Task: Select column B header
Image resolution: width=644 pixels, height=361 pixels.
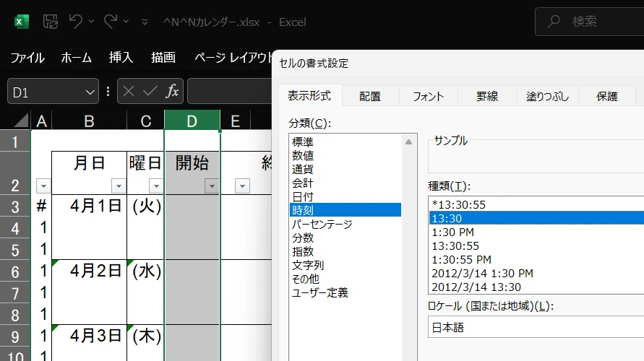Action: [89, 121]
